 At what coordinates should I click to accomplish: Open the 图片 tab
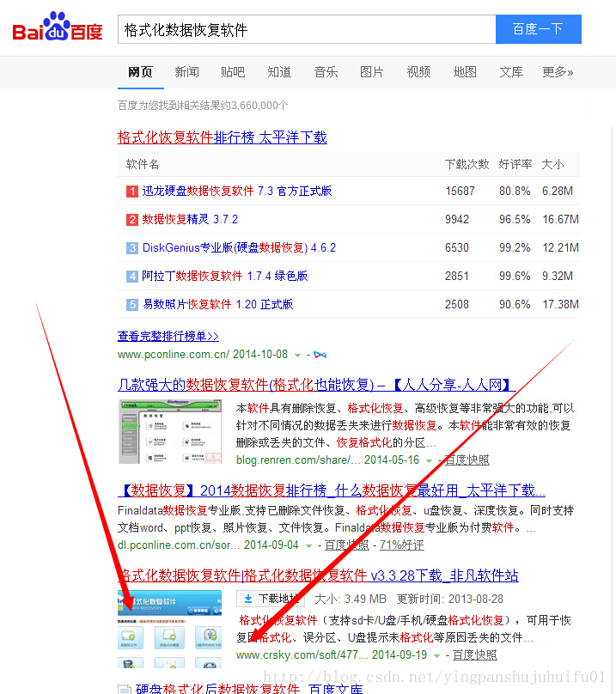pos(371,72)
